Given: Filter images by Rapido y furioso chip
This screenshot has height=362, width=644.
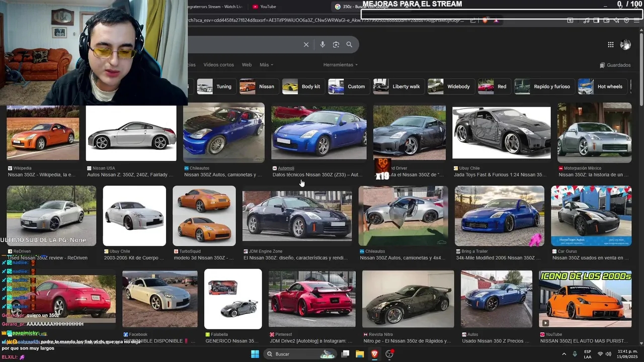Looking at the screenshot, I should pos(543,86).
